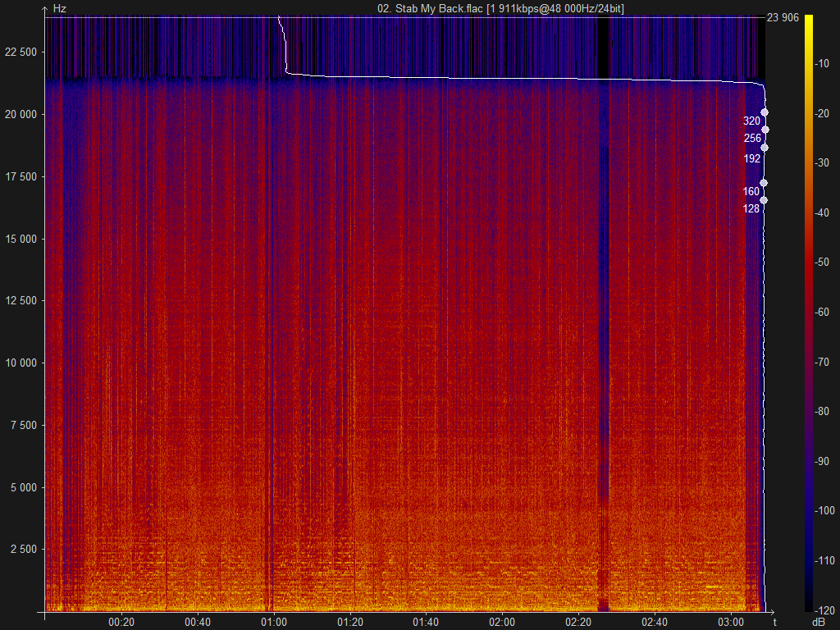Viewport: 840px width, 630px height.
Task: Click the file title '02. Stab My Back.flac'
Action: pyautogui.click(x=430, y=8)
